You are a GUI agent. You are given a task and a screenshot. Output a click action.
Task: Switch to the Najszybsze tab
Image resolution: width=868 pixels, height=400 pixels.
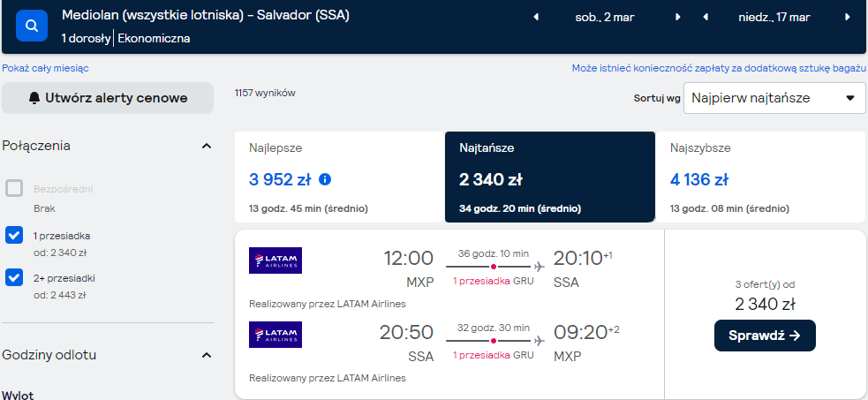(x=760, y=177)
